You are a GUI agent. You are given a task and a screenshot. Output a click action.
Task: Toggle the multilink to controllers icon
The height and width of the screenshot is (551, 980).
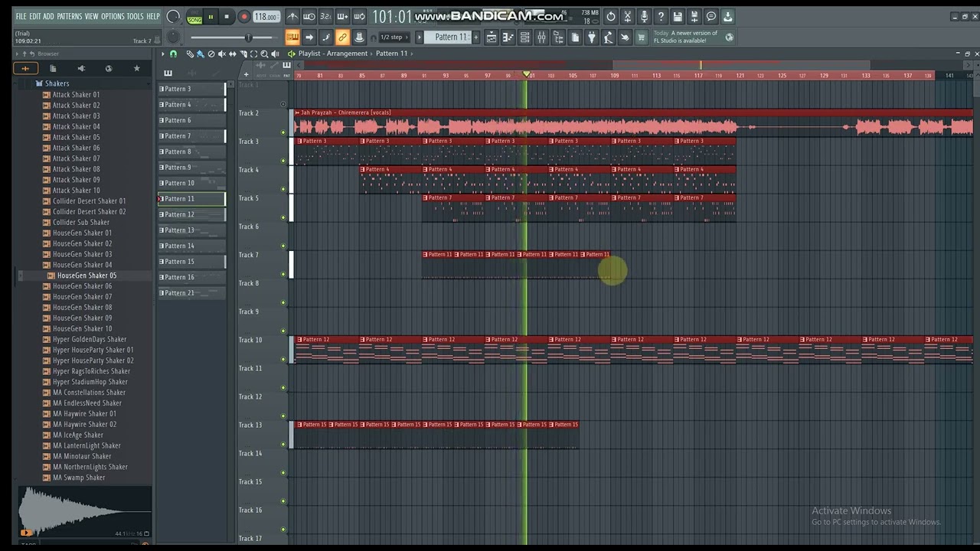coord(343,37)
